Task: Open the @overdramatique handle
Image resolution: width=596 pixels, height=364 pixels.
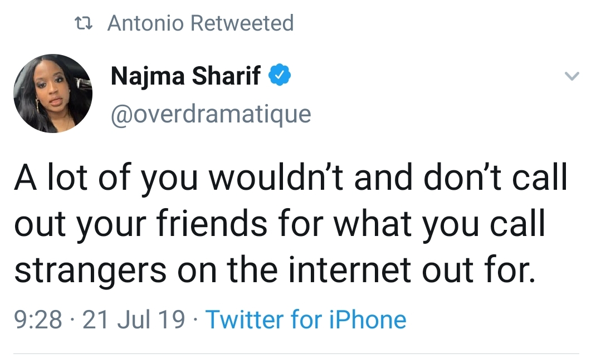Action: pyautogui.click(x=211, y=114)
